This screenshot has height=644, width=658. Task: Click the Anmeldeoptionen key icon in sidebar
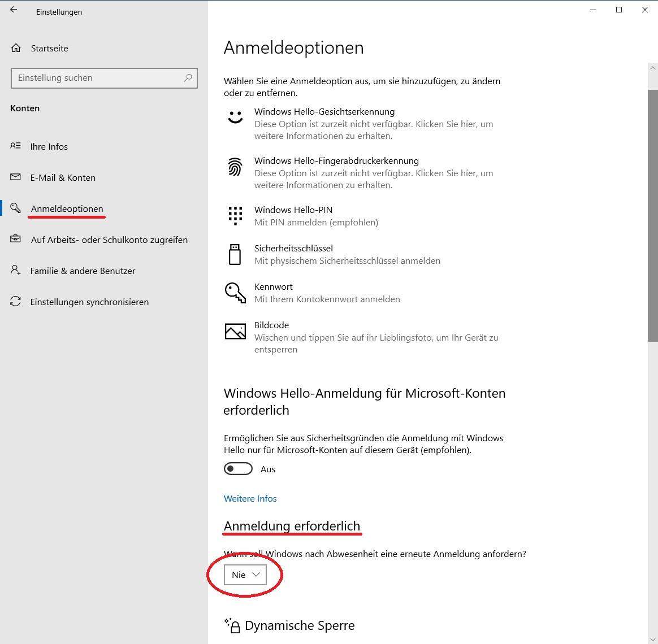pos(15,208)
